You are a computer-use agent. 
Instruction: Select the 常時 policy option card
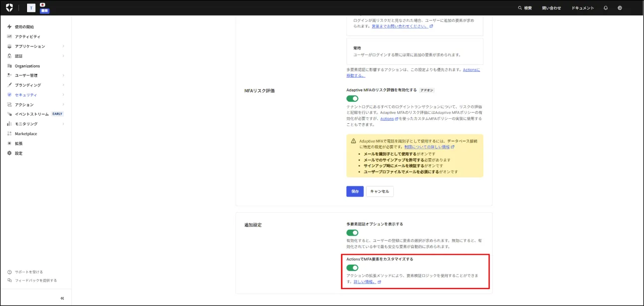tap(414, 51)
